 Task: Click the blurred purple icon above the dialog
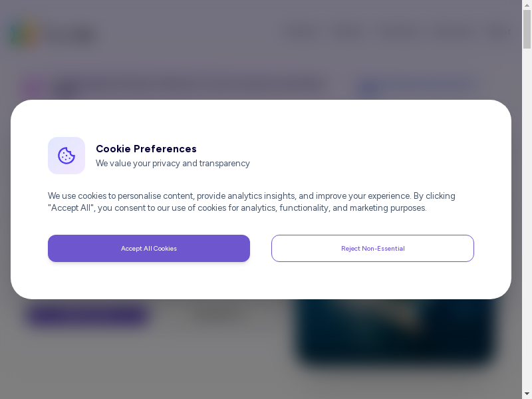coord(33,88)
